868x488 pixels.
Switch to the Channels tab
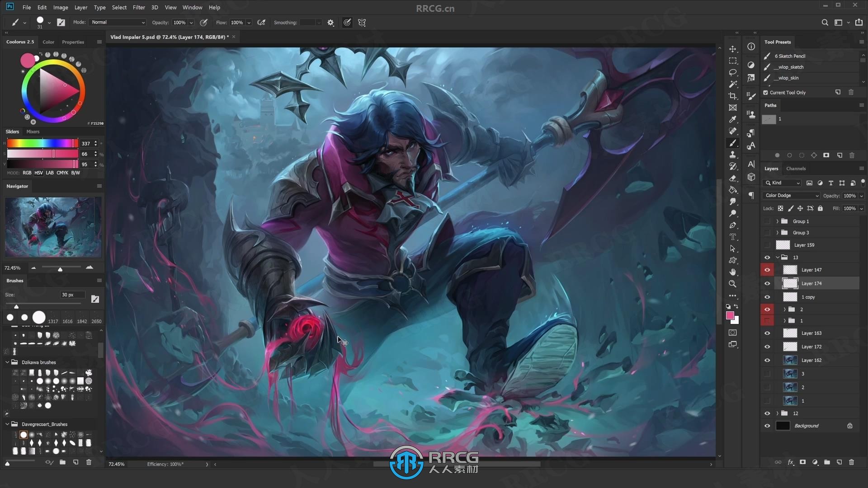(x=796, y=169)
